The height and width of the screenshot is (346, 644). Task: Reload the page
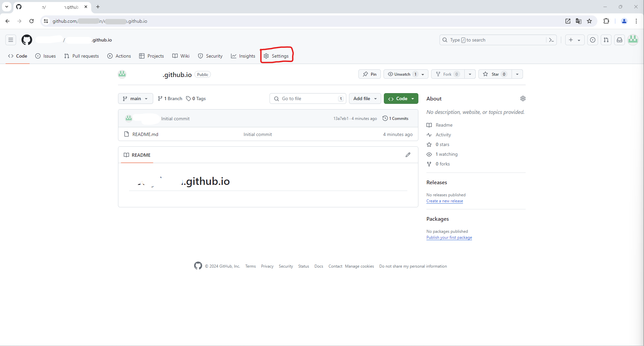(x=32, y=21)
